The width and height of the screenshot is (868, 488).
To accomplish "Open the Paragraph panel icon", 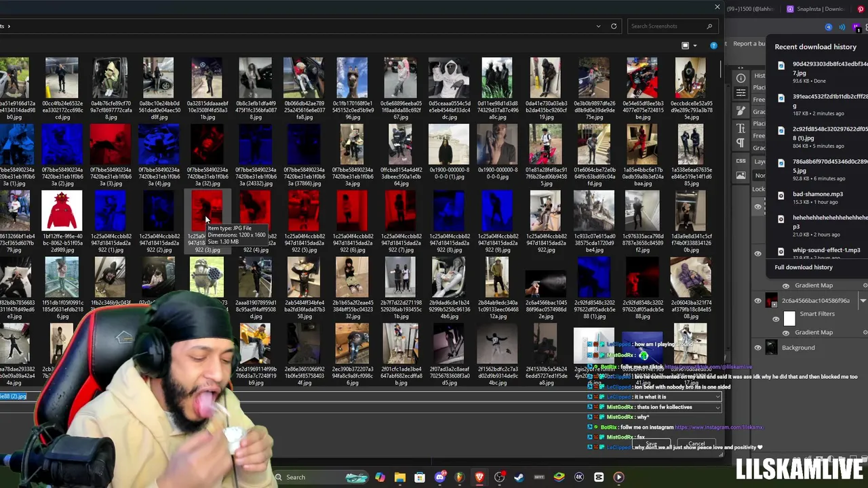I will (x=741, y=142).
